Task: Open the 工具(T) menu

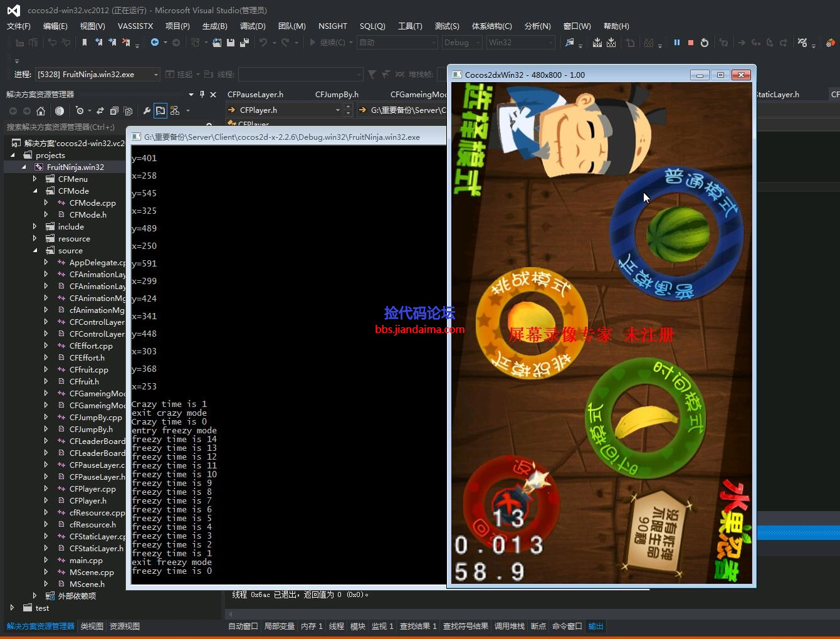Action: pyautogui.click(x=410, y=26)
